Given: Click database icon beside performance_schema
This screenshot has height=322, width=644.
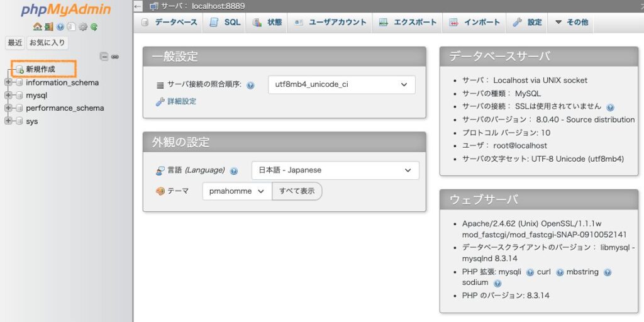Looking at the screenshot, I should 19,108.
